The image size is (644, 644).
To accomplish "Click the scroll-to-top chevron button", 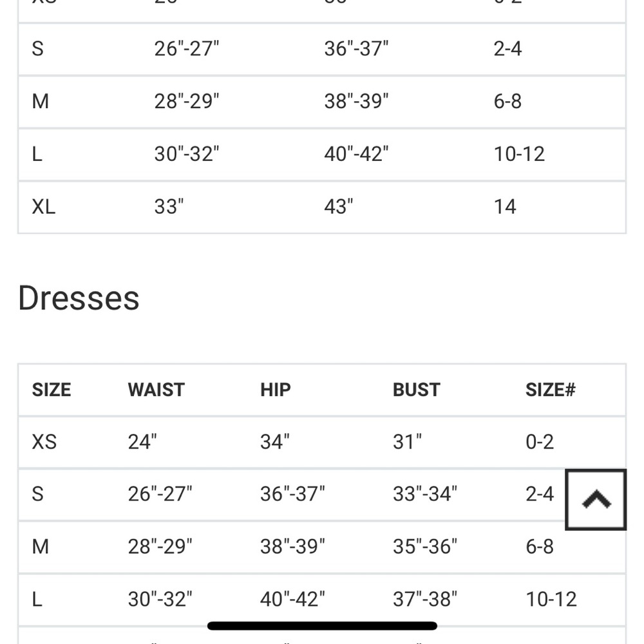I will [596, 500].
